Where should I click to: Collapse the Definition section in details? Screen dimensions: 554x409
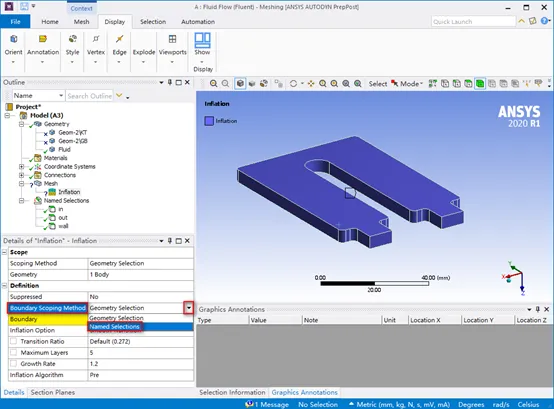click(x=5, y=285)
